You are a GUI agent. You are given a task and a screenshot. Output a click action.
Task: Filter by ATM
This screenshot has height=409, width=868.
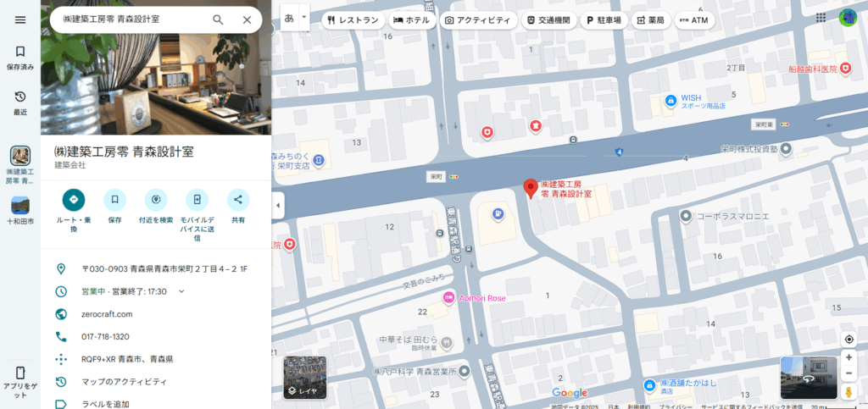694,20
